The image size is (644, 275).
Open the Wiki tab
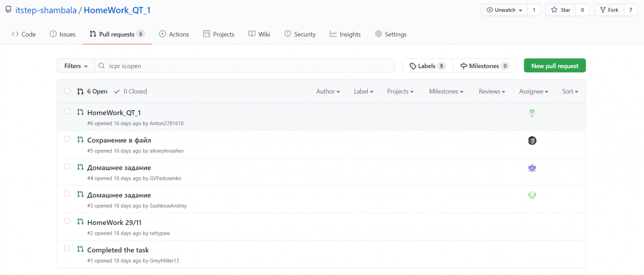click(259, 34)
